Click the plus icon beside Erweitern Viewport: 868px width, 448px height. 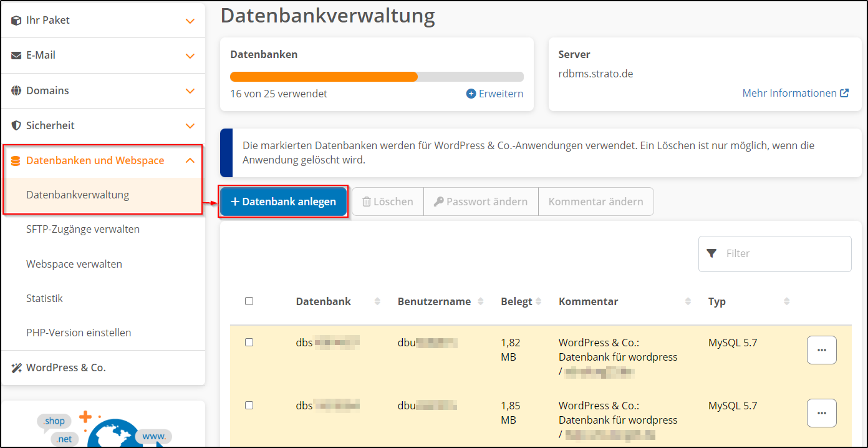coord(471,94)
